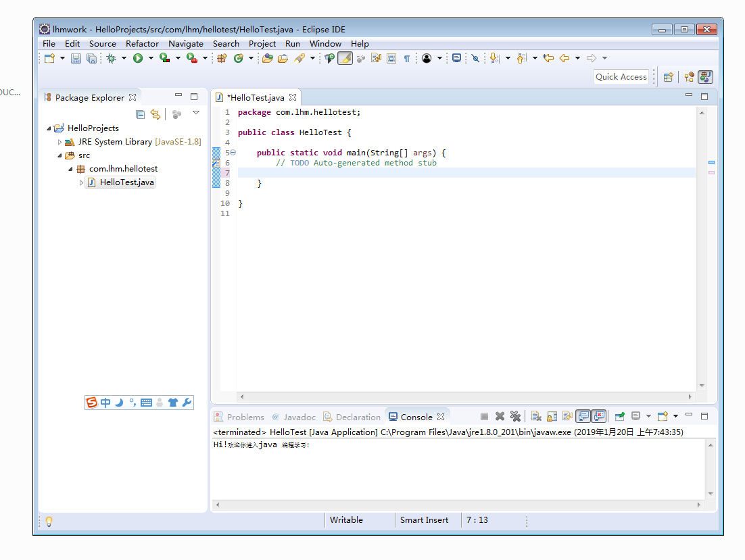
Task: Toggle Show Whitespace Characters pilcrow
Action: click(x=407, y=58)
